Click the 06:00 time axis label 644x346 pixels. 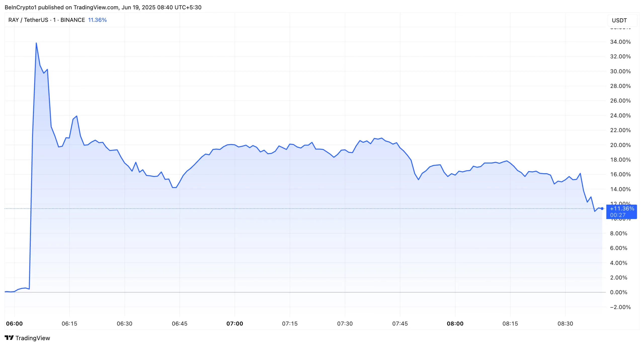(14, 323)
